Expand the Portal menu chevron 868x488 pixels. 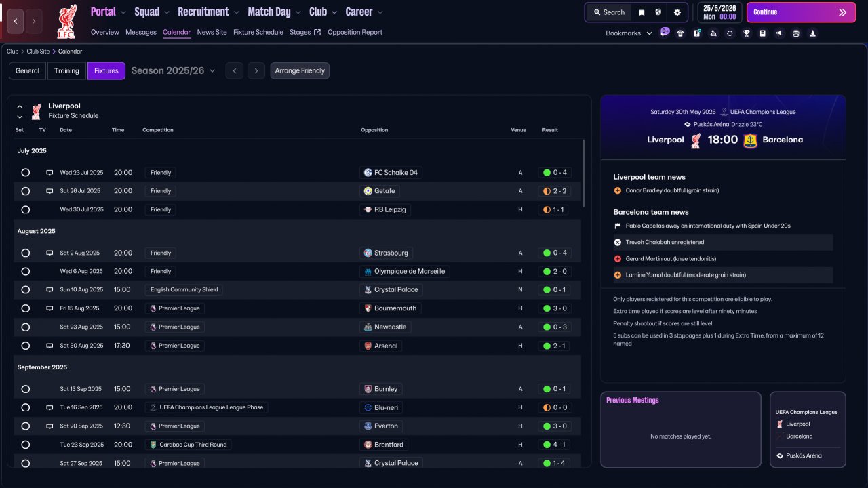[122, 12]
